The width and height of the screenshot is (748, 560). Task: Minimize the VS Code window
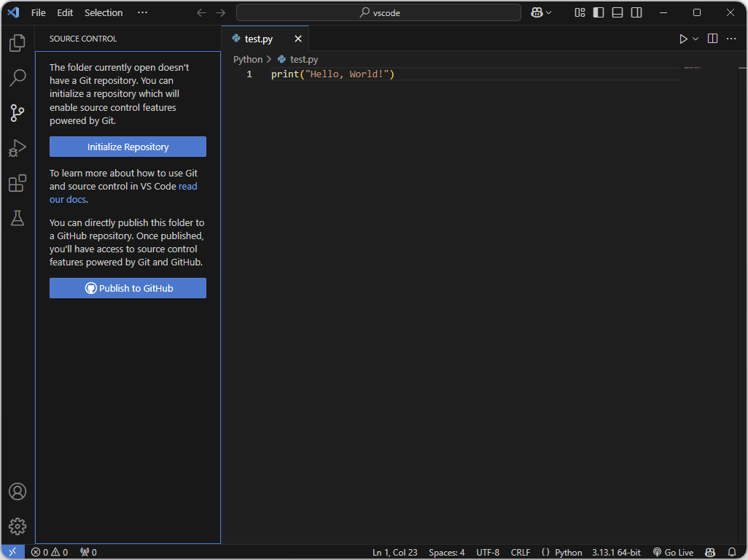coord(663,13)
